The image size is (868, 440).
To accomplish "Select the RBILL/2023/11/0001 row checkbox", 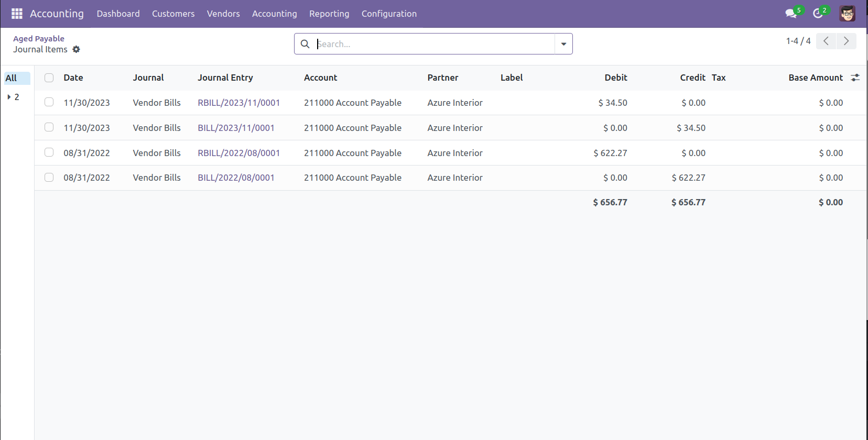I will (x=49, y=102).
